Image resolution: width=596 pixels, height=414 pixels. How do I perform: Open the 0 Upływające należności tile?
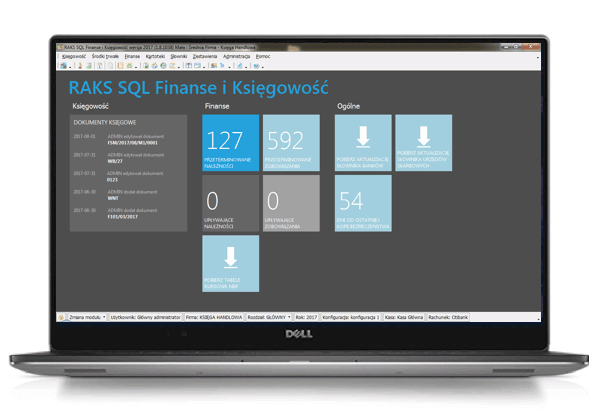[230, 203]
